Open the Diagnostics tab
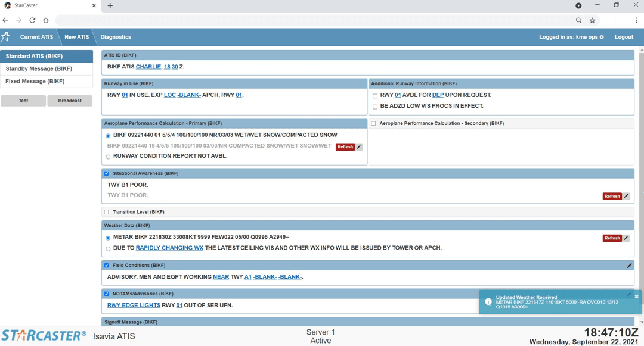The height and width of the screenshot is (346, 644). click(116, 37)
